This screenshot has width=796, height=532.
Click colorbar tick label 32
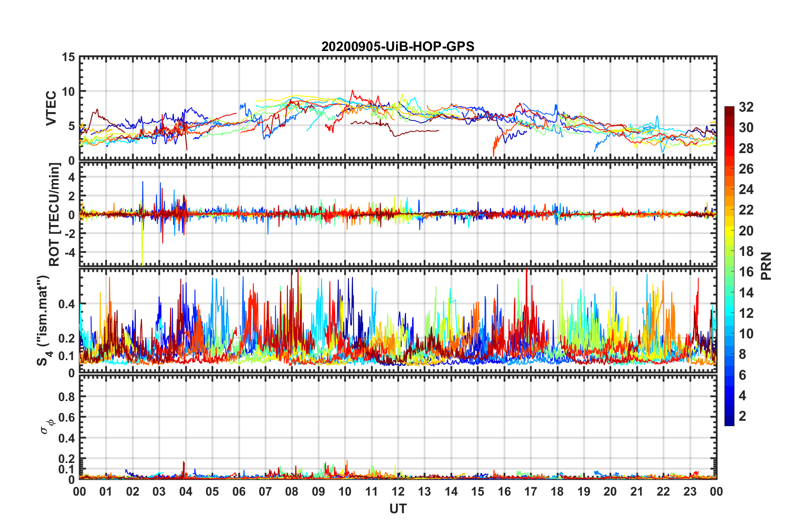pos(746,107)
